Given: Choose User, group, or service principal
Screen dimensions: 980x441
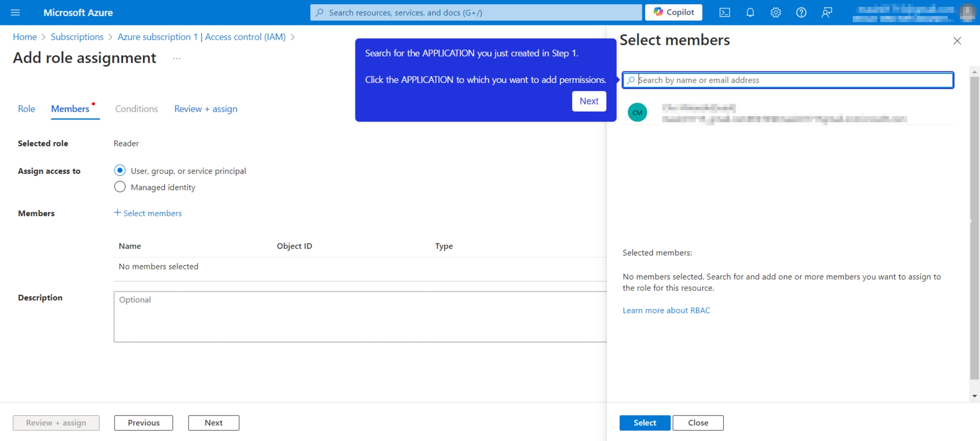Looking at the screenshot, I should pos(120,171).
